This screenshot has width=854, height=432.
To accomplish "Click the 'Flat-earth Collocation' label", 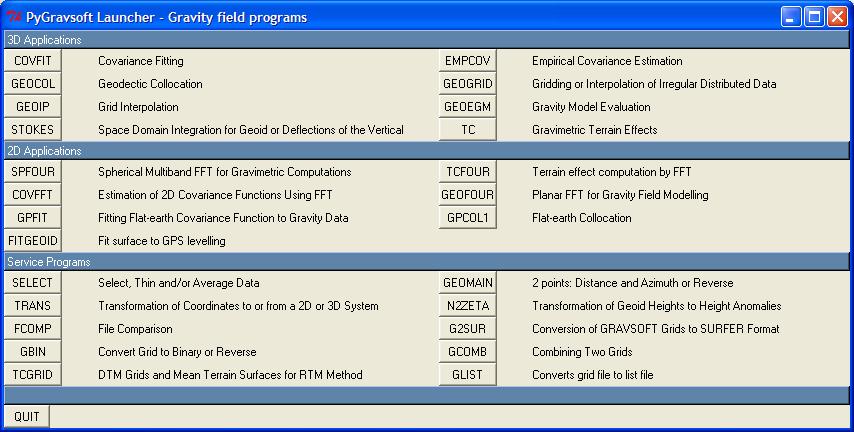I will point(582,218).
